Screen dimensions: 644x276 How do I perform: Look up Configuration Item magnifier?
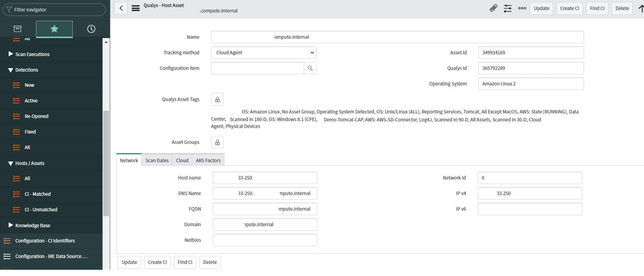[310, 68]
